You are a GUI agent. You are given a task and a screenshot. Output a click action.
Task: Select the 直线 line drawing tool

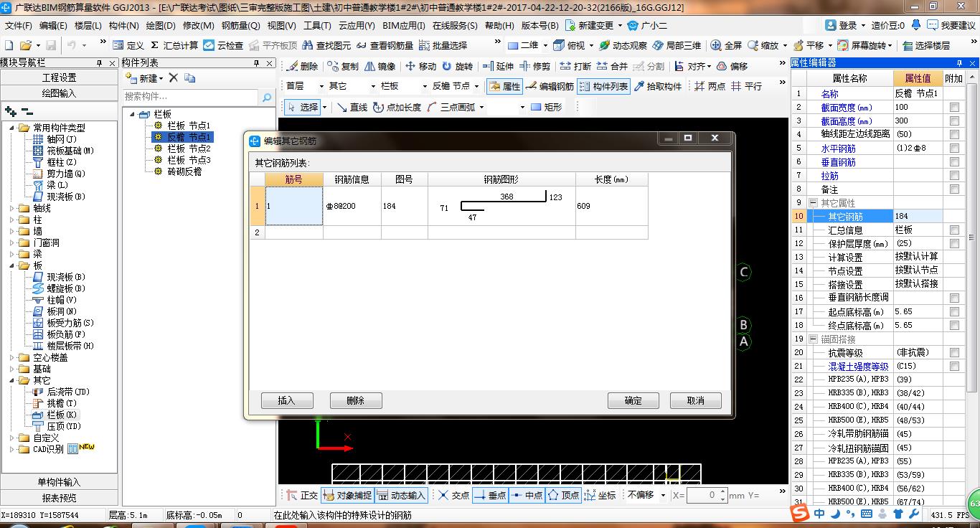[351, 107]
